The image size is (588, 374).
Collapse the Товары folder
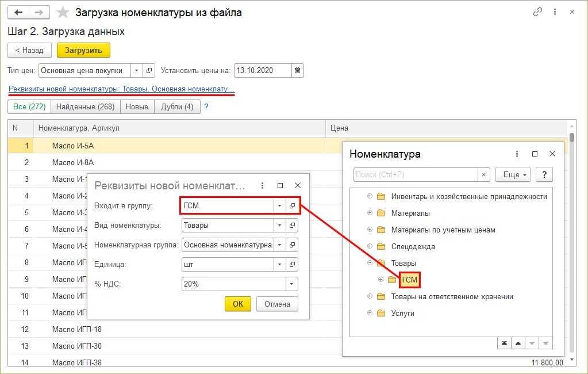point(370,264)
